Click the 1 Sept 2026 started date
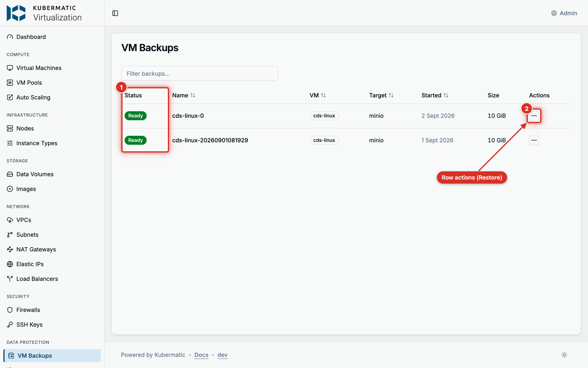This screenshot has width=588, height=368. click(437, 140)
